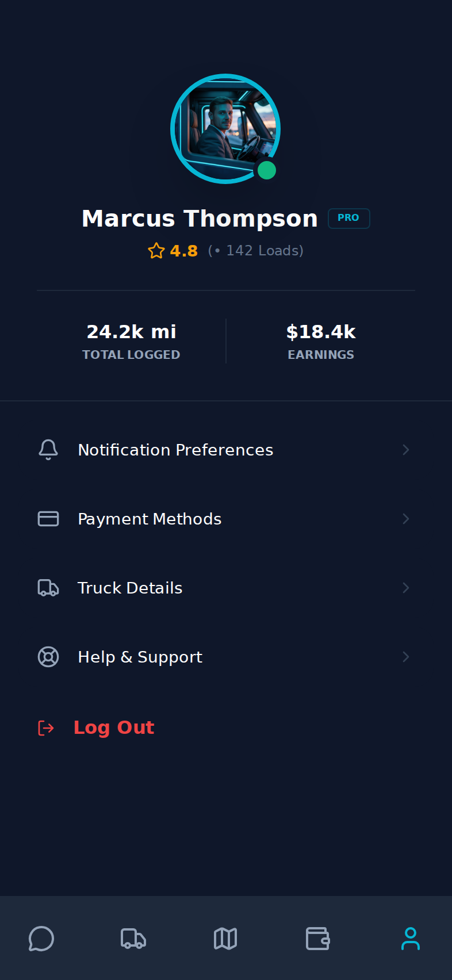Click the bell notification icon
This screenshot has height=980, width=452.
48,450
